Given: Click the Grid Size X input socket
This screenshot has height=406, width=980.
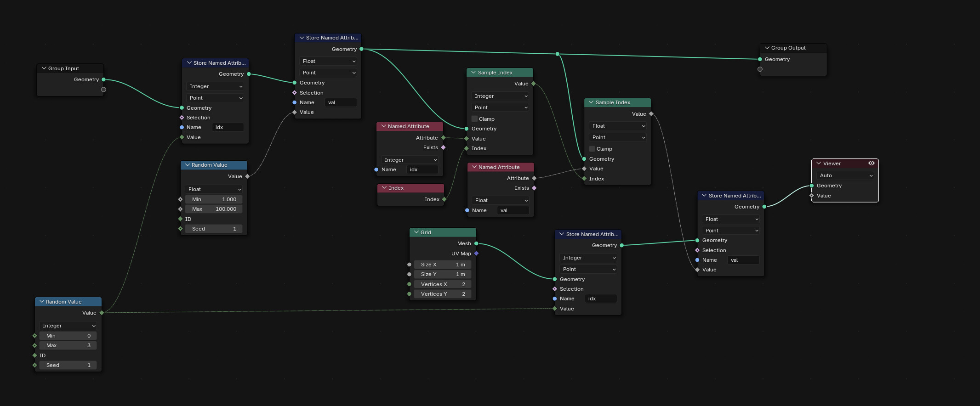Looking at the screenshot, I should click(x=409, y=265).
